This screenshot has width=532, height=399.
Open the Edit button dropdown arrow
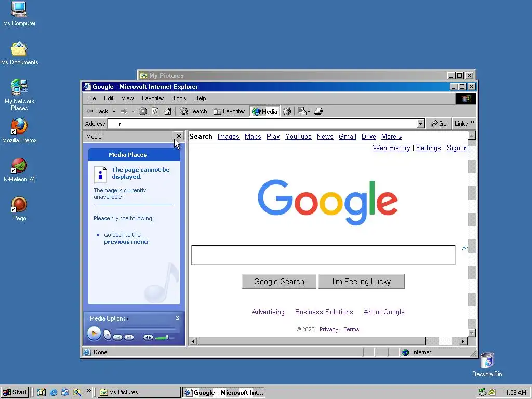tap(309, 111)
